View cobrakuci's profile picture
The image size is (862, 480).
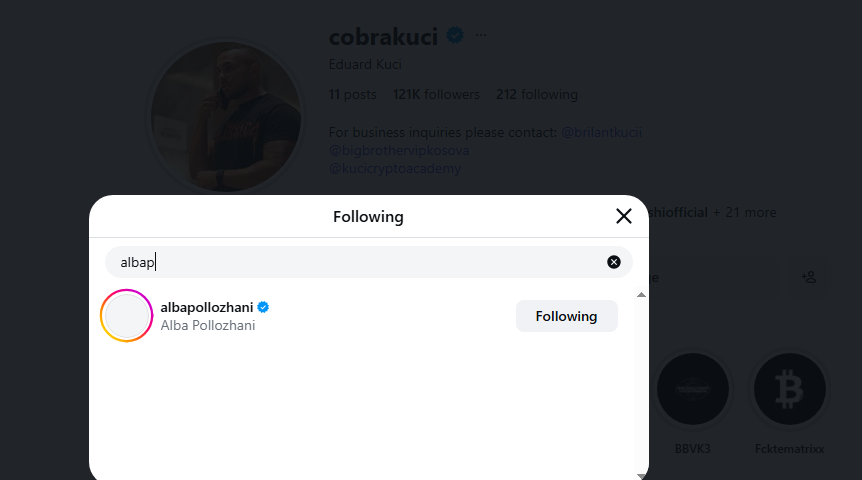tap(226, 117)
